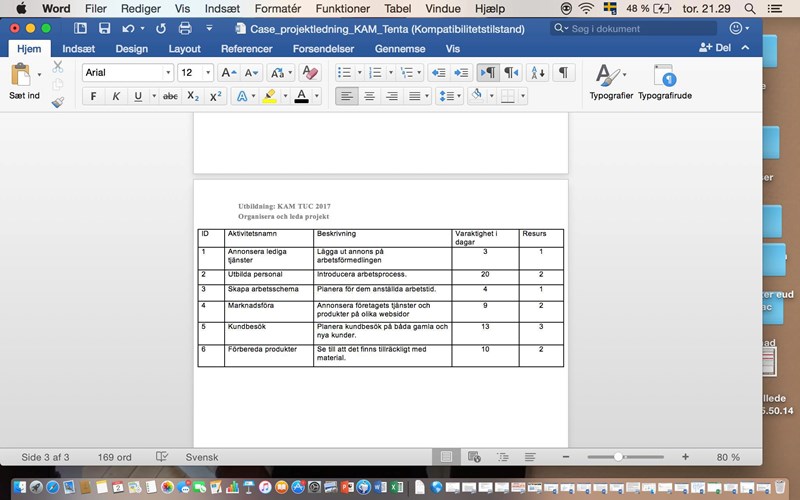Toggle bold formatting with F button
The width and height of the screenshot is (800, 500).
click(x=93, y=97)
